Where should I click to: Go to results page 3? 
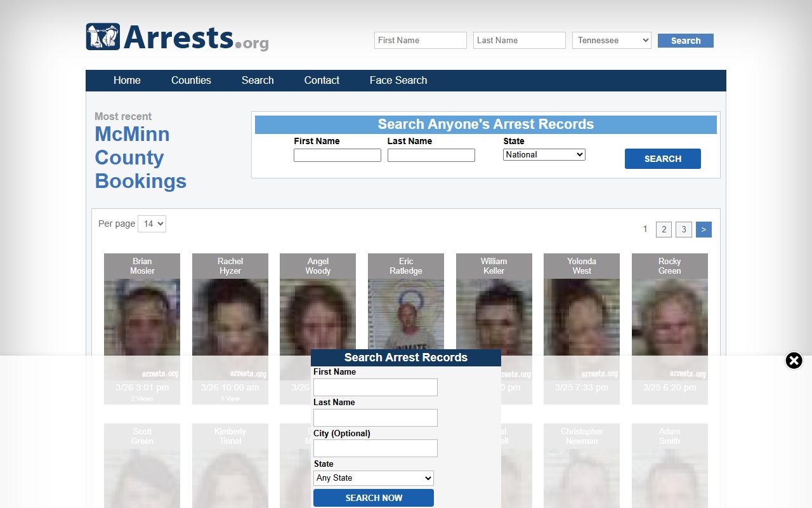(684, 229)
